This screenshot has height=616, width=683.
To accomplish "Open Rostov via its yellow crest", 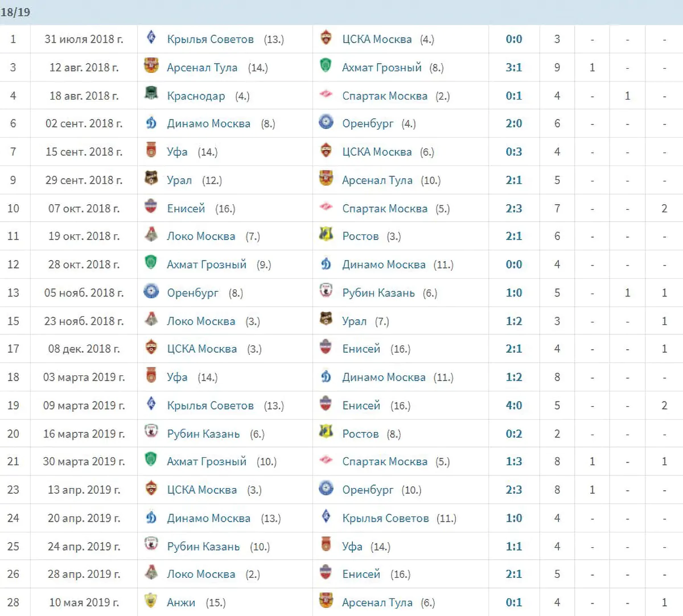I will 326,236.
